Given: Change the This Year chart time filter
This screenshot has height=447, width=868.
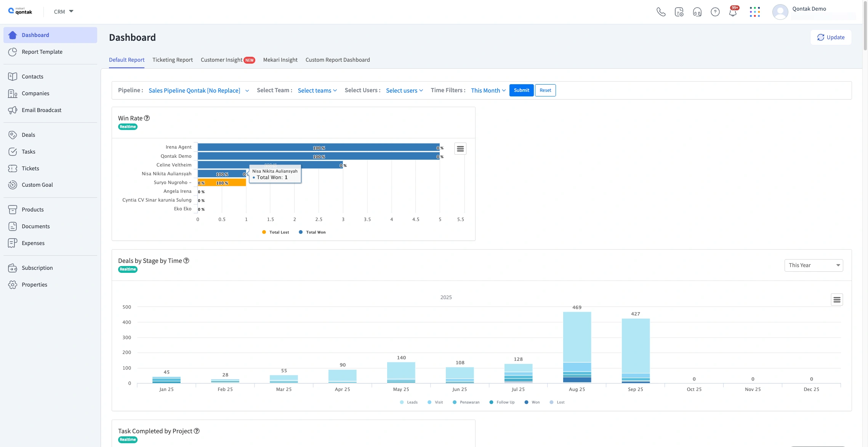Looking at the screenshot, I should pos(814,265).
